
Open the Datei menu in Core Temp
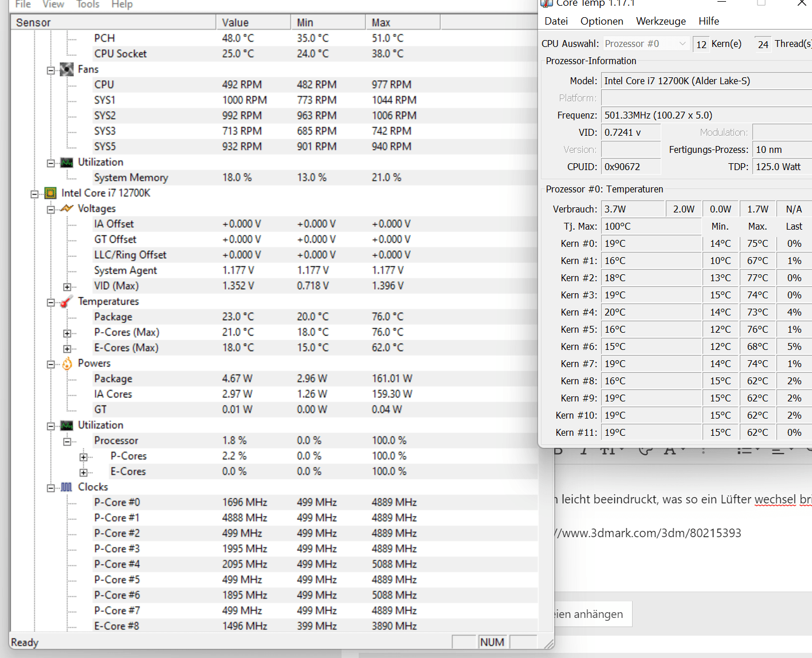pyautogui.click(x=556, y=21)
